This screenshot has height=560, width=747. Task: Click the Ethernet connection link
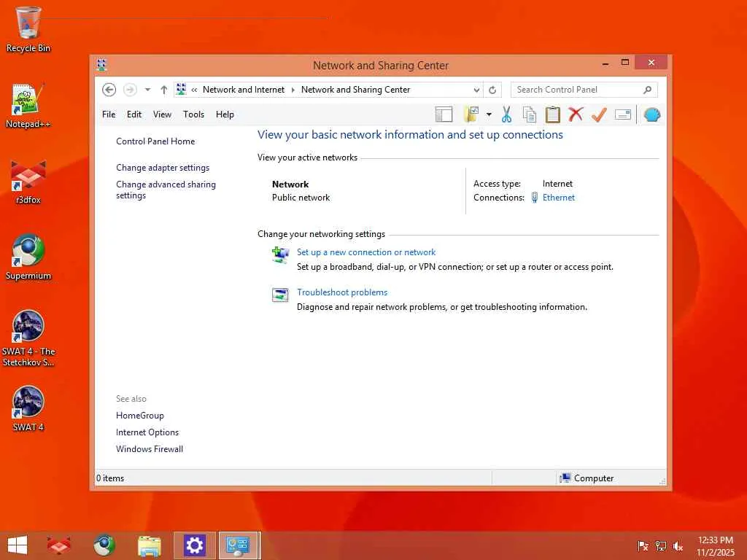coord(558,198)
